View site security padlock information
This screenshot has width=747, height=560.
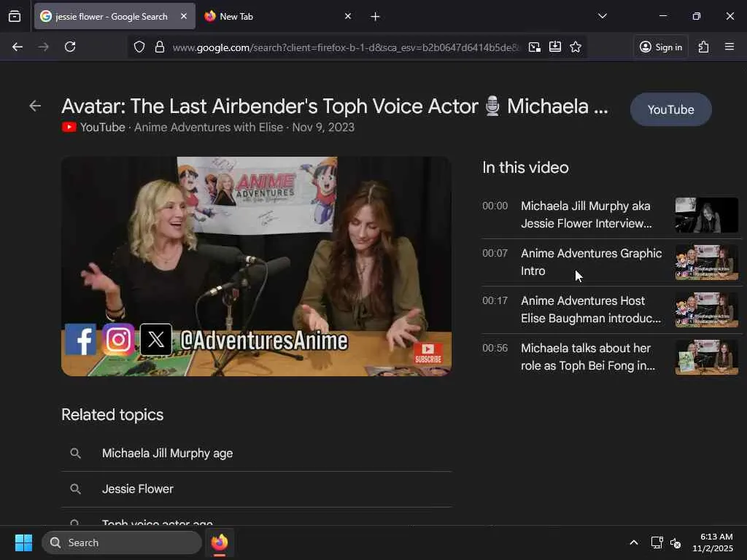point(160,47)
